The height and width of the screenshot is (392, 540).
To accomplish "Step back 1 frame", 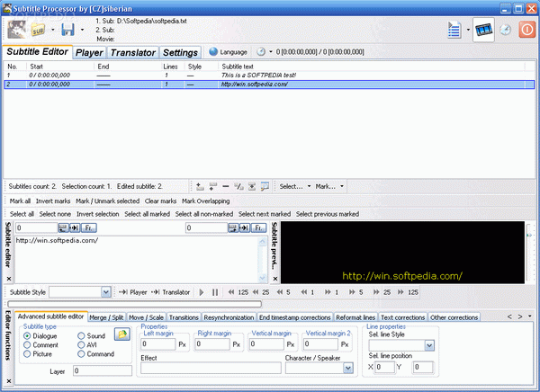I will pos(308,292).
